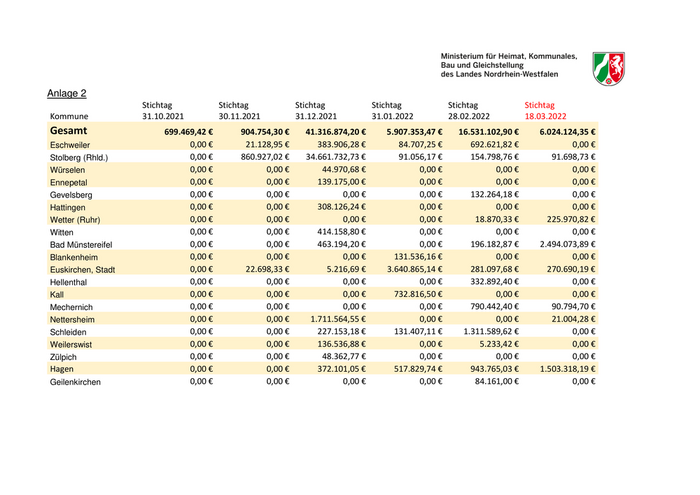Image resolution: width=700 pixels, height=495 pixels.
Task: Click the Kall value 732.816,50 €
Action: coord(411,294)
